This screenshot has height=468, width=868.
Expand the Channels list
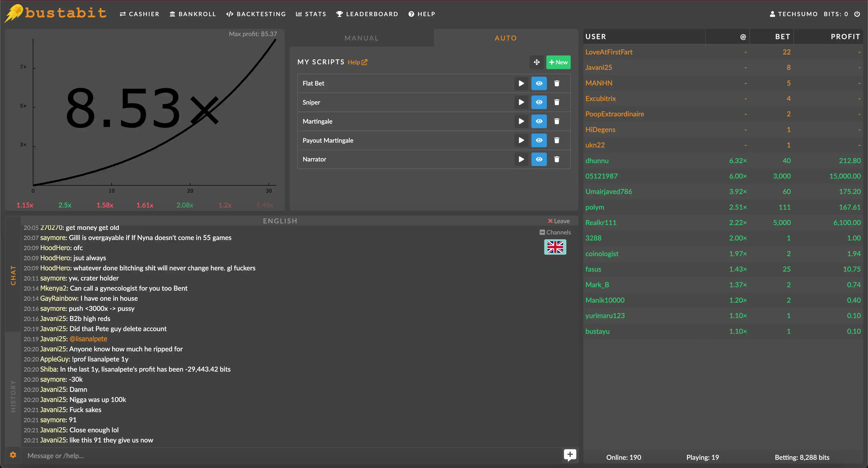click(x=555, y=232)
